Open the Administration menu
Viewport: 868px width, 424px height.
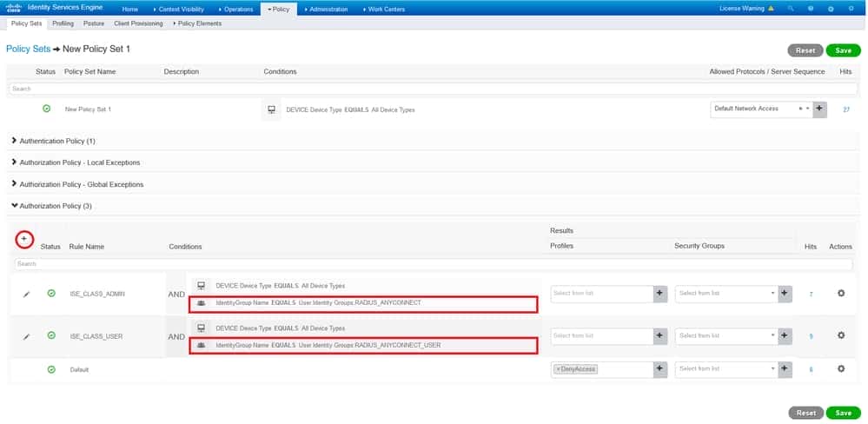[326, 10]
